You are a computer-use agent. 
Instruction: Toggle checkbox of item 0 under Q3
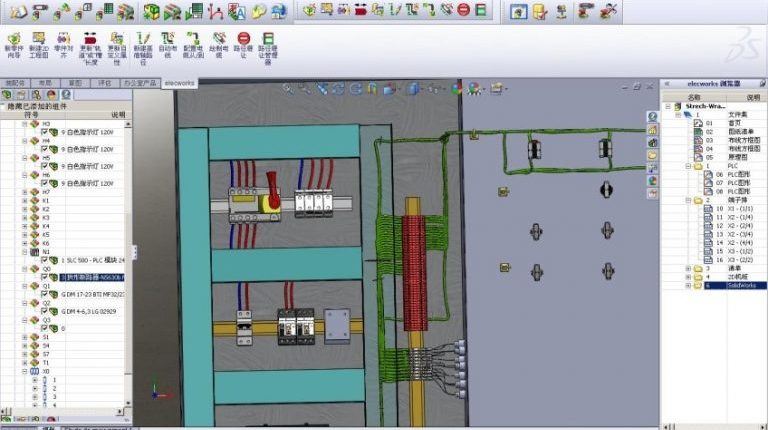coord(45,329)
